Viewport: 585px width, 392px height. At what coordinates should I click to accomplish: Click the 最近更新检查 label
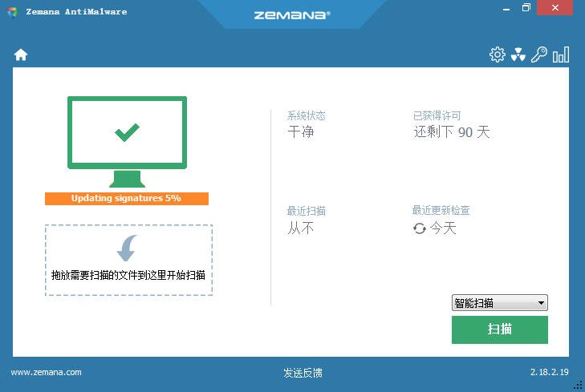point(441,211)
